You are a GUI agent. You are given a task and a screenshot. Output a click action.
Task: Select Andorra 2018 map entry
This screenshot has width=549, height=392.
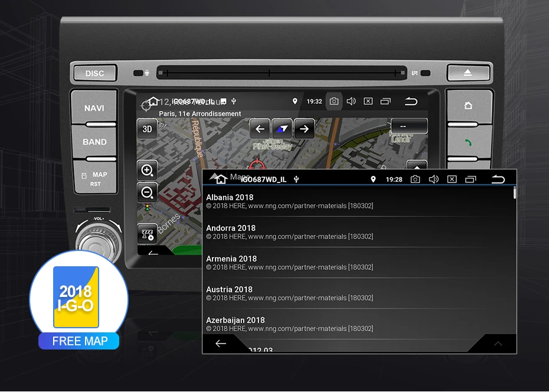(358, 232)
